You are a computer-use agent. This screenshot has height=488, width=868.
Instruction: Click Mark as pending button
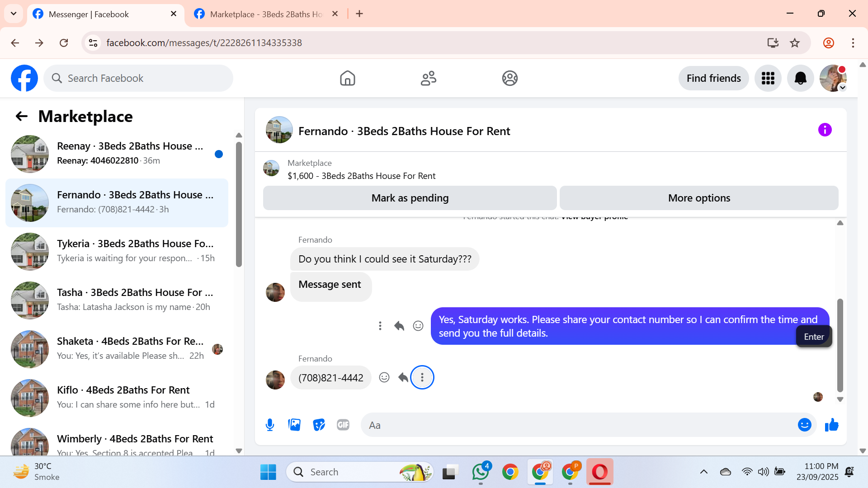pyautogui.click(x=410, y=198)
